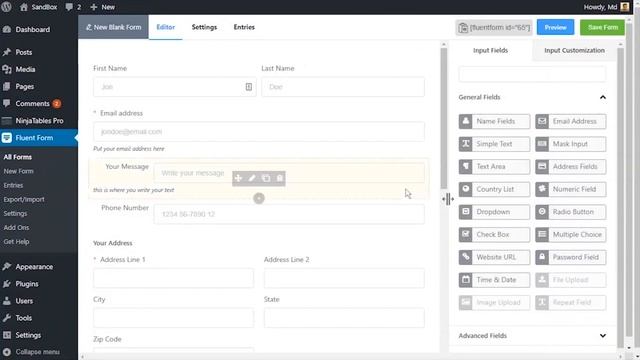This screenshot has width=640, height=360.
Task: Add a Radio Button element
Action: coord(571,212)
